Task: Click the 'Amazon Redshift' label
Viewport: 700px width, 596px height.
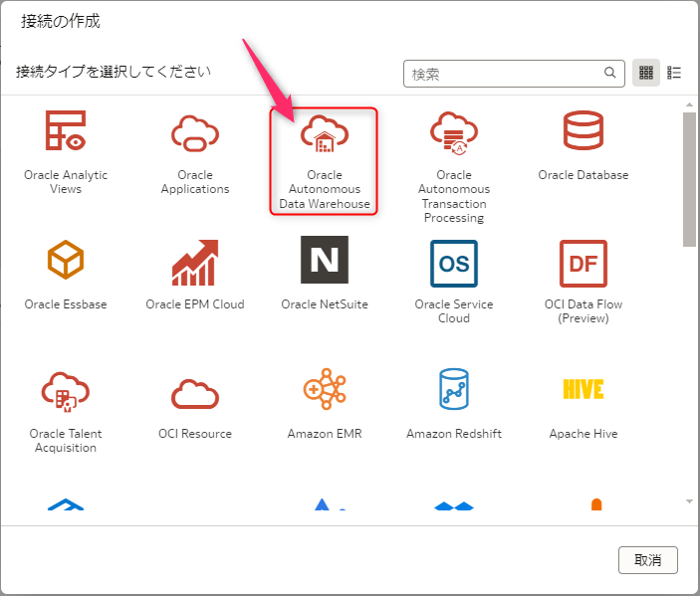Action: coord(454,434)
